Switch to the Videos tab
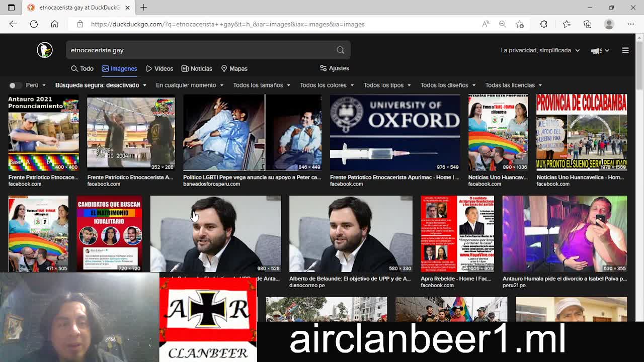Image resolution: width=644 pixels, height=362 pixels. pos(159,68)
